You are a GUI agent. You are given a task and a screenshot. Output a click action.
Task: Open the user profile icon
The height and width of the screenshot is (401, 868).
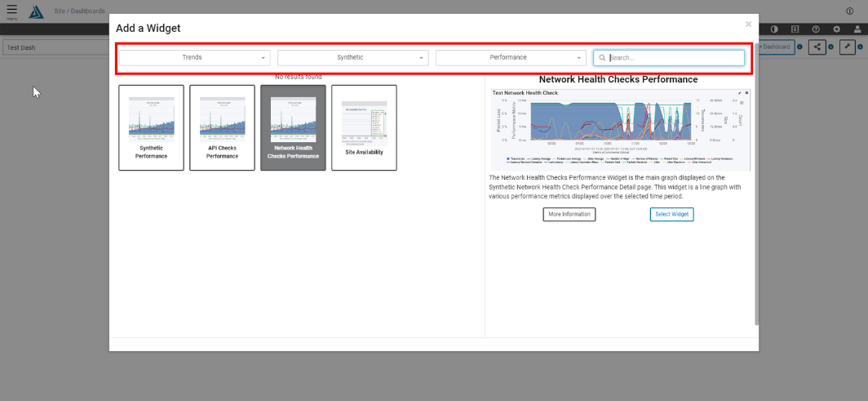coord(857,29)
